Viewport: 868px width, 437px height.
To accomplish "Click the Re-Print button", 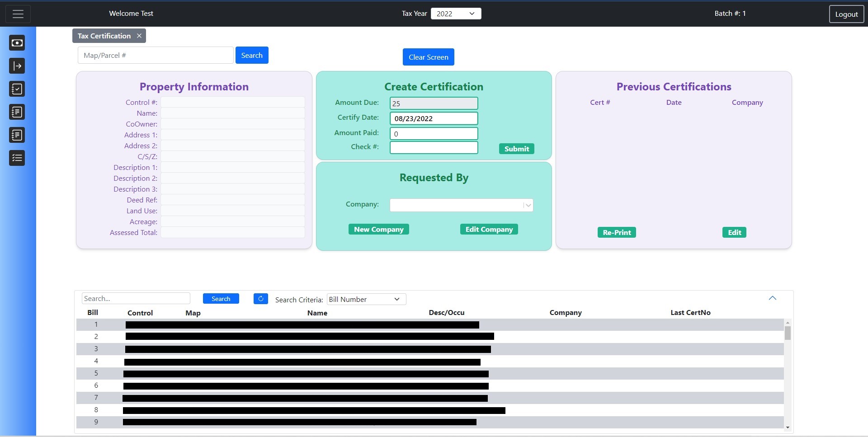I will (x=617, y=232).
